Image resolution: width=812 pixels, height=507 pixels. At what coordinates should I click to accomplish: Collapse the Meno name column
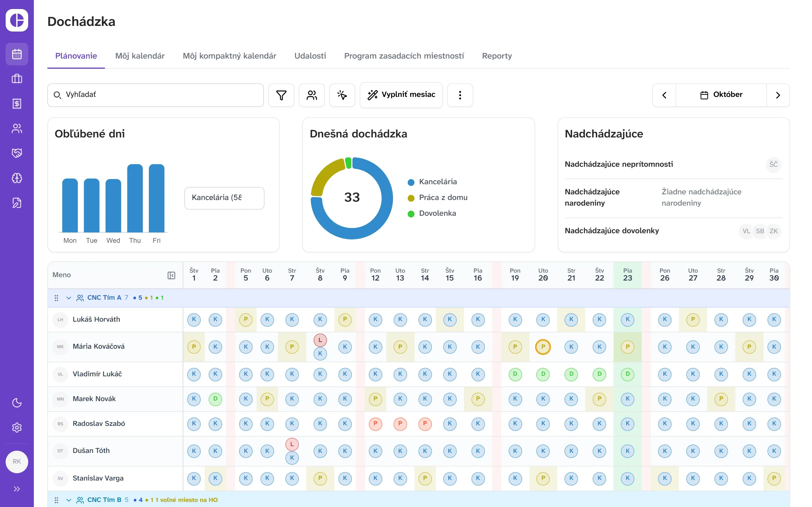[171, 275]
